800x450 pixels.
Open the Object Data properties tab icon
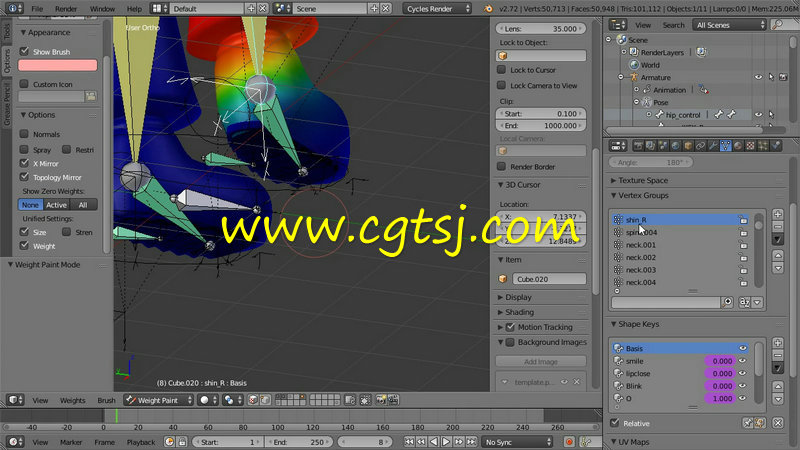click(725, 146)
